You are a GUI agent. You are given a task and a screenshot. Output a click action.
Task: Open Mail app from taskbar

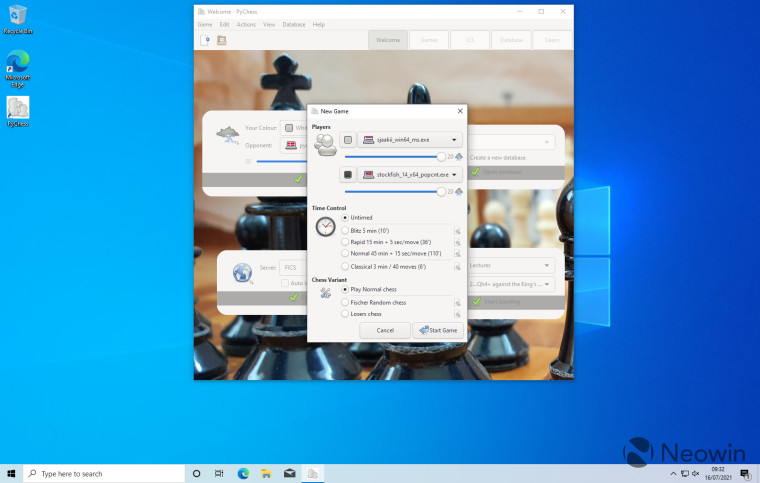pyautogui.click(x=289, y=473)
